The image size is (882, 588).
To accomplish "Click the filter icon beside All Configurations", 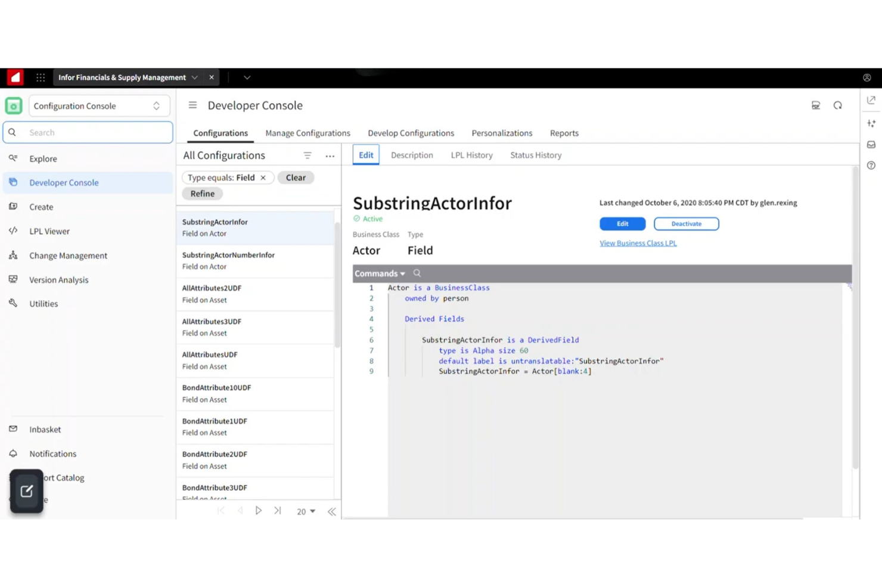I will point(308,155).
